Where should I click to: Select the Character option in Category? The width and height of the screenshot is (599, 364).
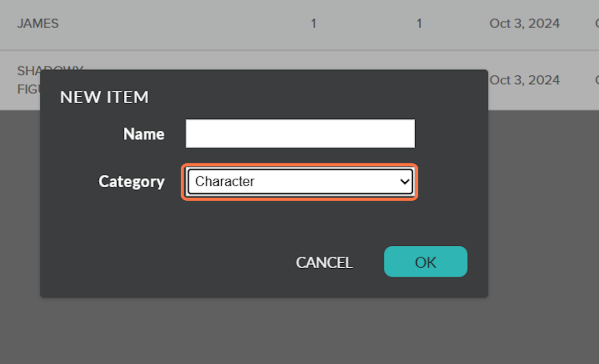[299, 181]
